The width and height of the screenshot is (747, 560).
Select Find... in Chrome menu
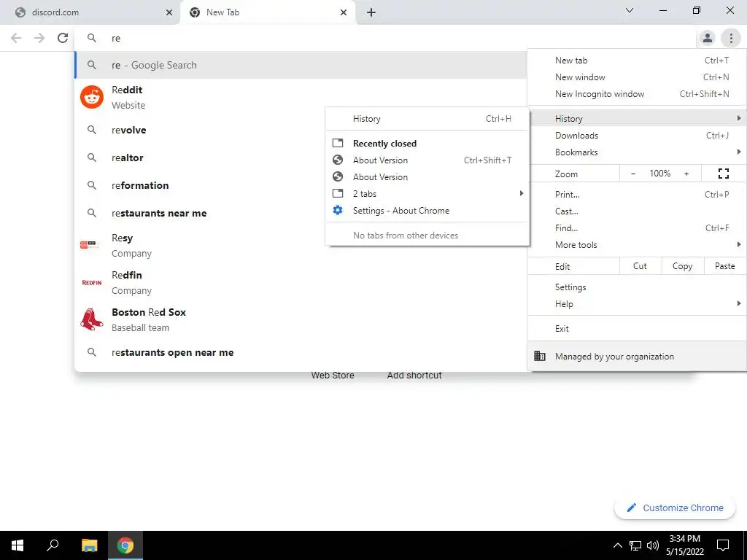[x=637, y=228]
